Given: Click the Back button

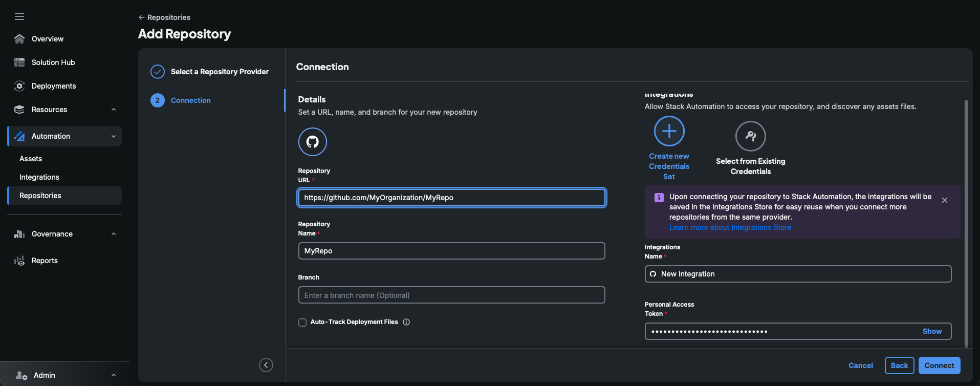Looking at the screenshot, I should 899,366.
